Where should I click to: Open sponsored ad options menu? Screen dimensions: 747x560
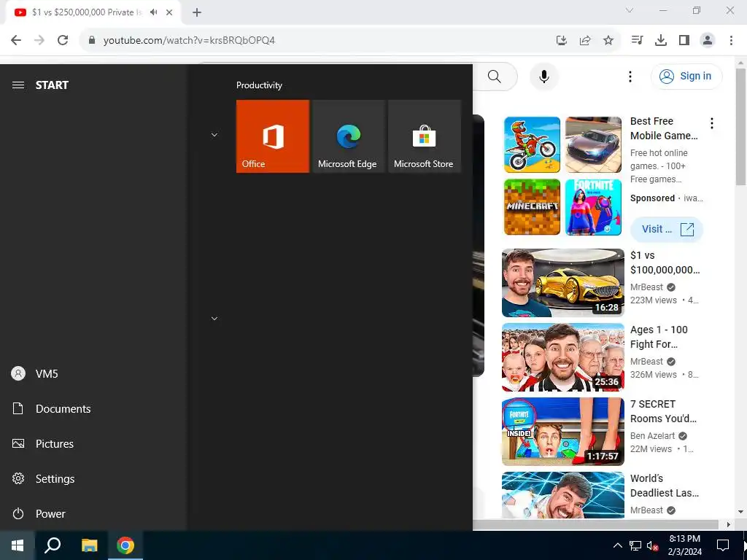[x=712, y=123]
